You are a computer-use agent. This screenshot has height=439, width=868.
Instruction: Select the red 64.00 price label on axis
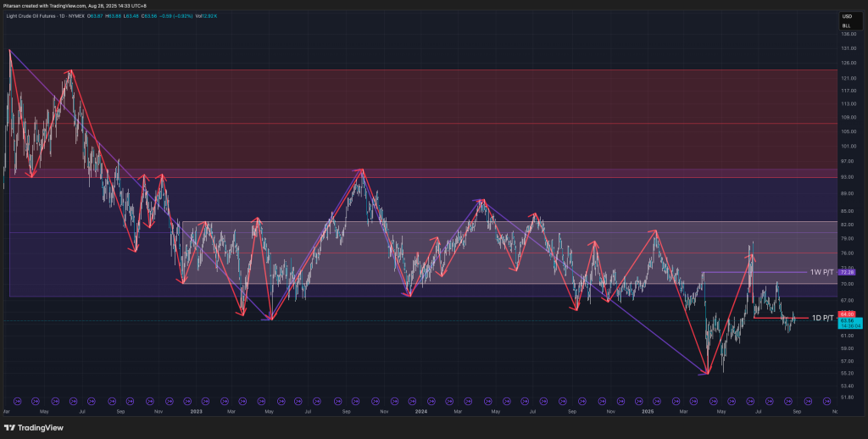[x=846, y=314]
